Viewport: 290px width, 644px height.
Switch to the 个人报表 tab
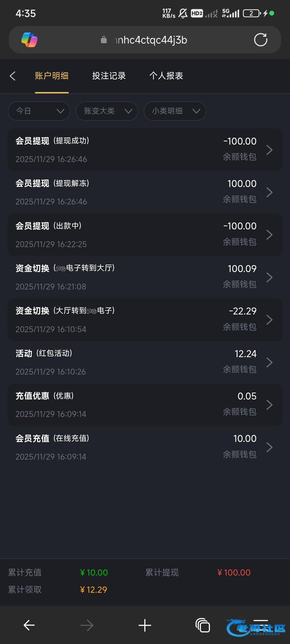166,76
